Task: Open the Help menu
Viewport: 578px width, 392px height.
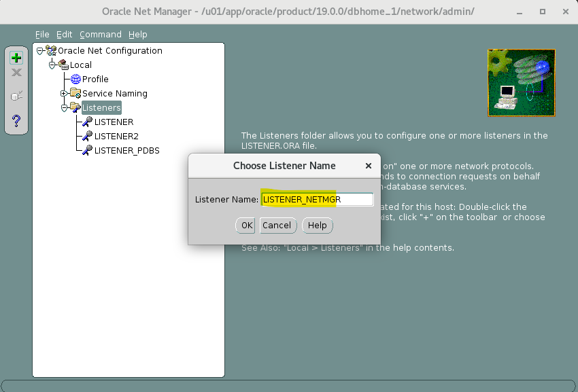Action: [x=138, y=34]
